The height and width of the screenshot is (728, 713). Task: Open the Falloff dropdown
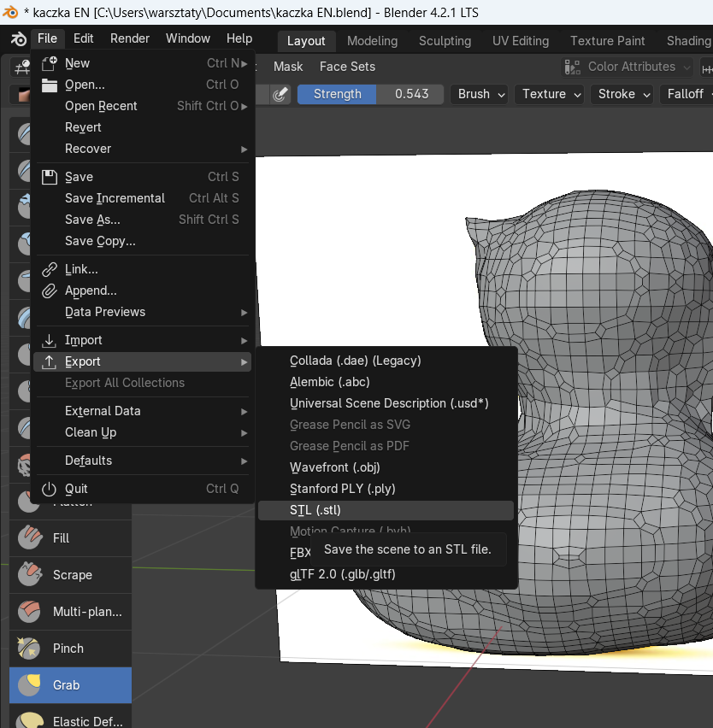[x=687, y=94]
